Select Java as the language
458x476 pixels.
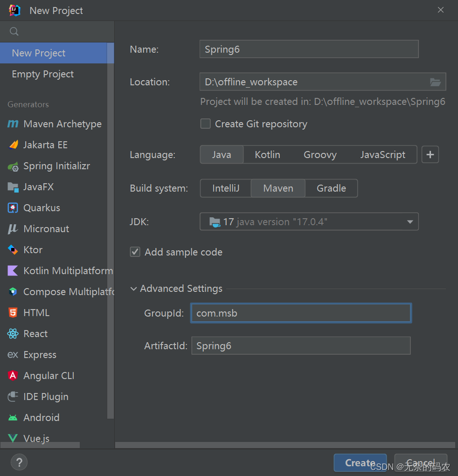pyautogui.click(x=222, y=154)
